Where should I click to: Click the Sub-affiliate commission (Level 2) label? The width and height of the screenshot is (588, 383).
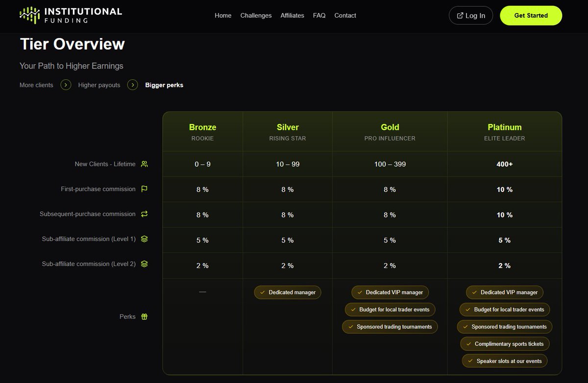tap(89, 264)
